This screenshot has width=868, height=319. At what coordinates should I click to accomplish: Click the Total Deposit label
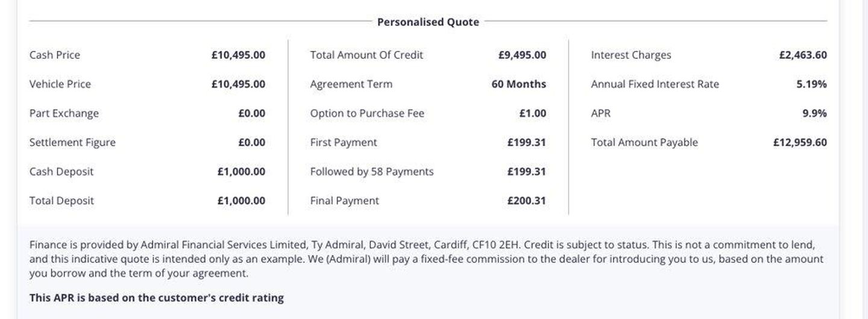pos(61,201)
